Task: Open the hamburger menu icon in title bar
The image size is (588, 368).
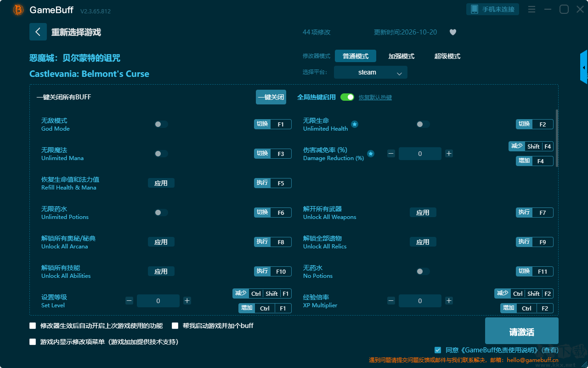Action: pyautogui.click(x=531, y=9)
